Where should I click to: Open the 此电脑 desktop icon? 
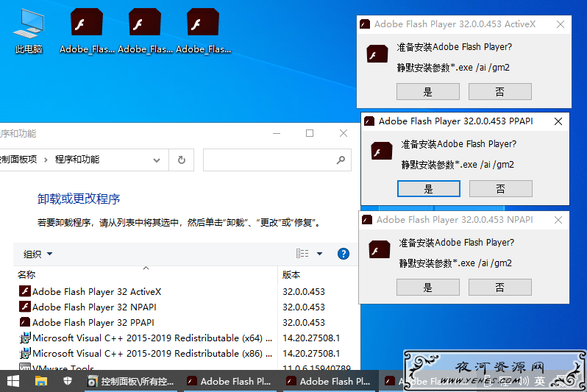tap(29, 31)
